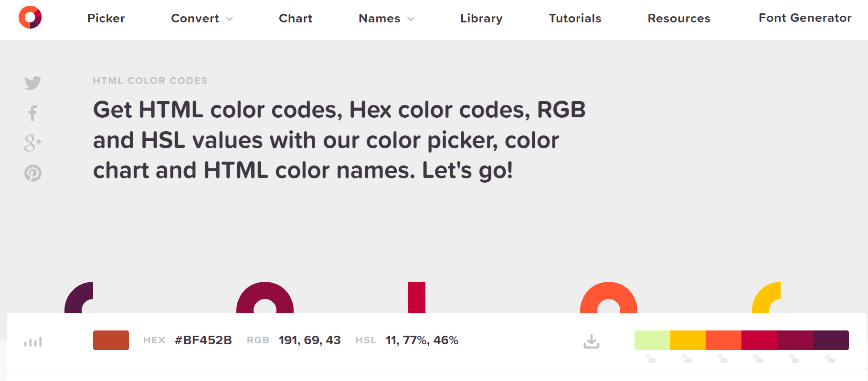Share the page on Facebook

click(x=32, y=113)
